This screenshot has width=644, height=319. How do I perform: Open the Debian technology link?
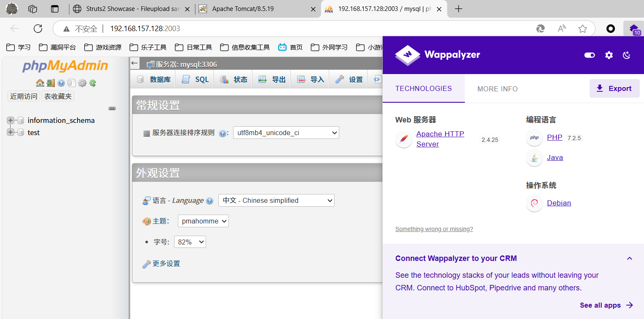559,203
